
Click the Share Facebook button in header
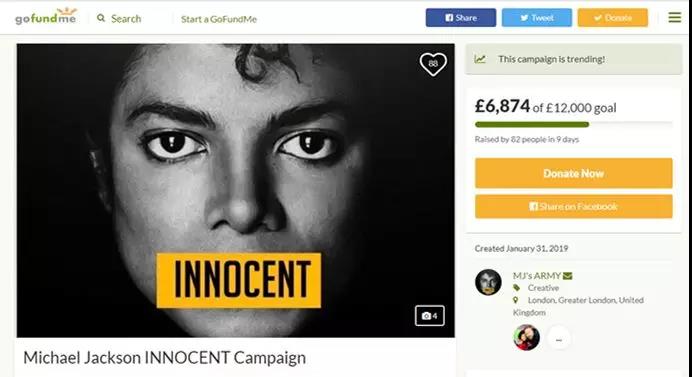pyautogui.click(x=461, y=18)
